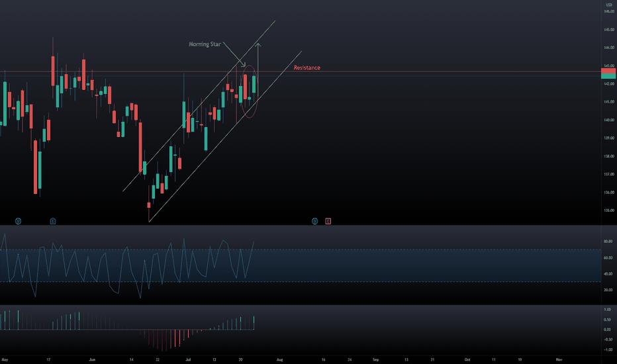
Task: Click the Nov label on time axis
Action: coord(559,359)
